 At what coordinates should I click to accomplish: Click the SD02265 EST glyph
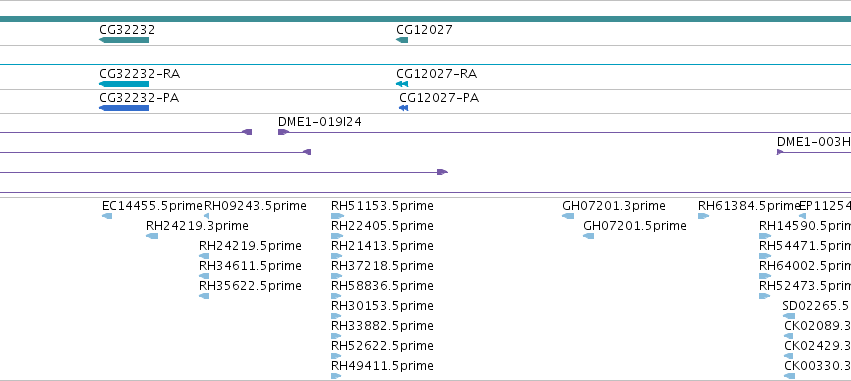[789, 316]
